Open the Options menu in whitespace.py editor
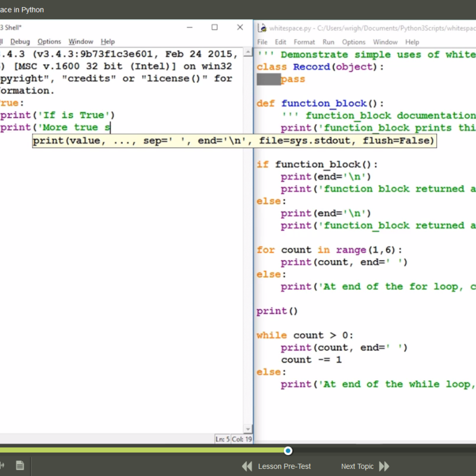 pyautogui.click(x=353, y=42)
